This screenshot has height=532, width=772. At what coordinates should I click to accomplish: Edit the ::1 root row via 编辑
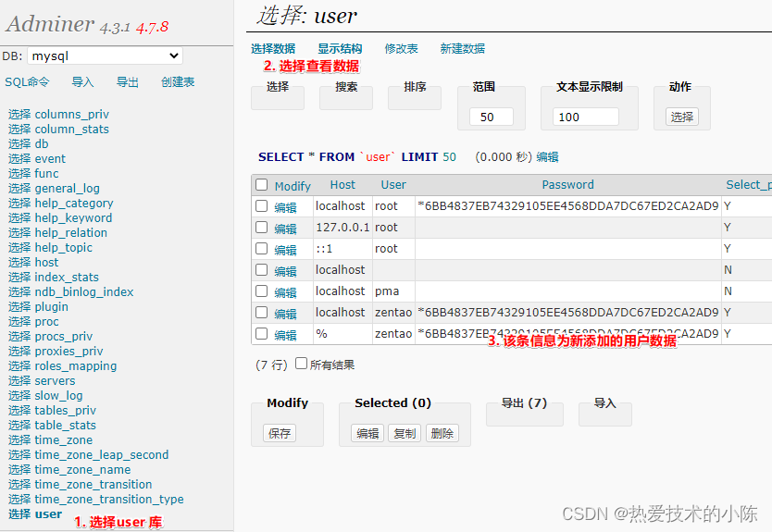[x=285, y=250]
